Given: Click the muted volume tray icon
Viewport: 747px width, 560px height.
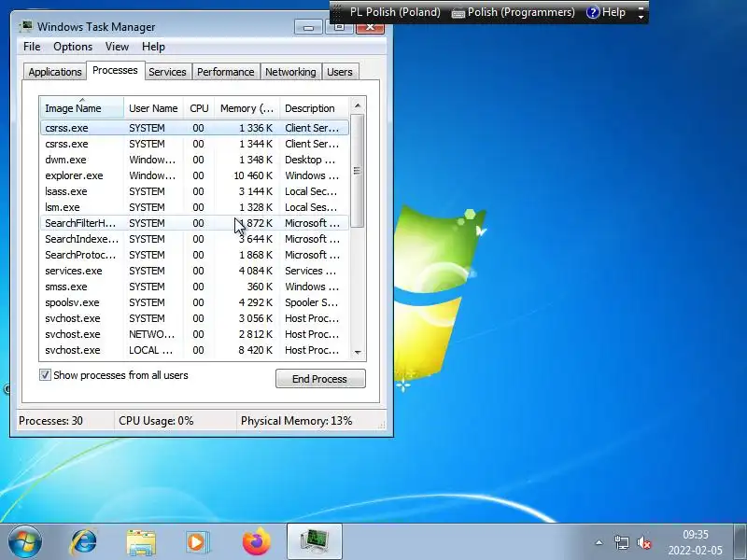Looking at the screenshot, I should [644, 542].
